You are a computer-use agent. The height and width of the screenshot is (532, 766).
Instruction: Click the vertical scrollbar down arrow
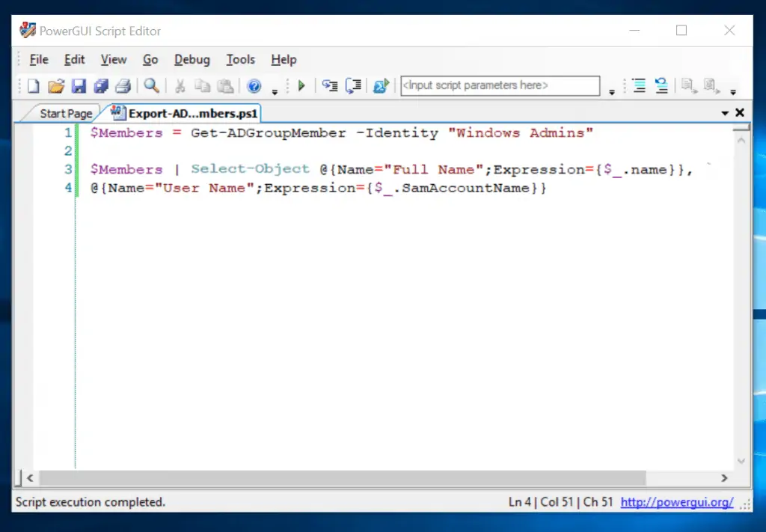point(741,461)
